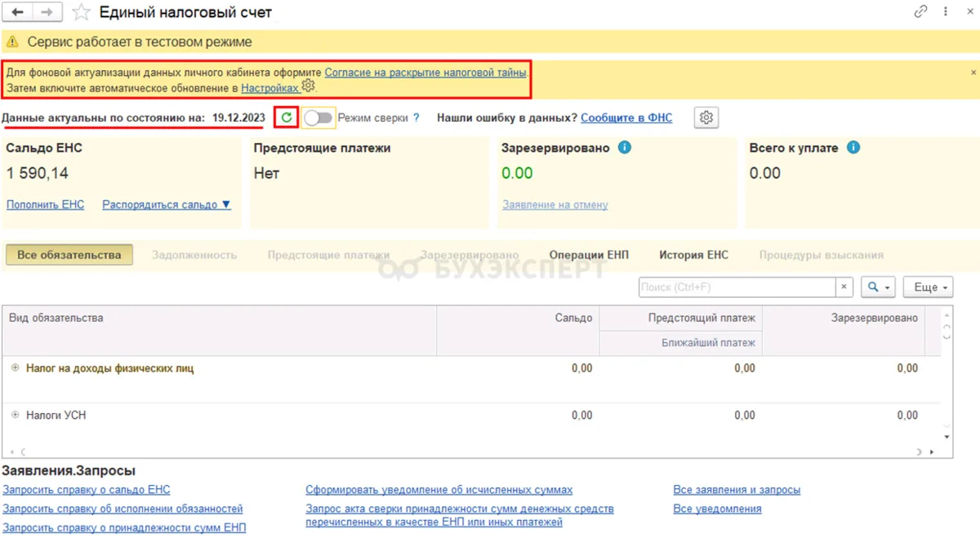980x538 pixels.
Task: Switch to the Операции ЕНП tab
Action: click(589, 255)
